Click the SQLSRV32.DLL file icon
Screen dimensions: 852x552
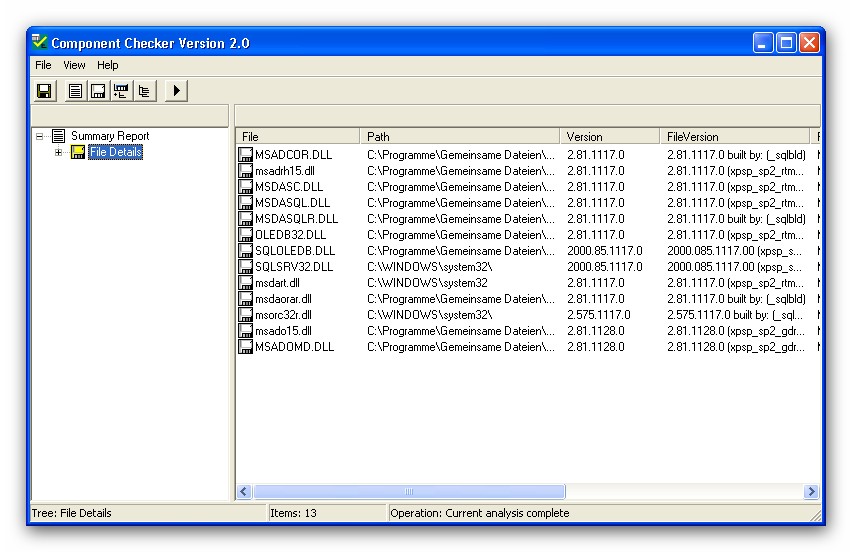(246, 267)
